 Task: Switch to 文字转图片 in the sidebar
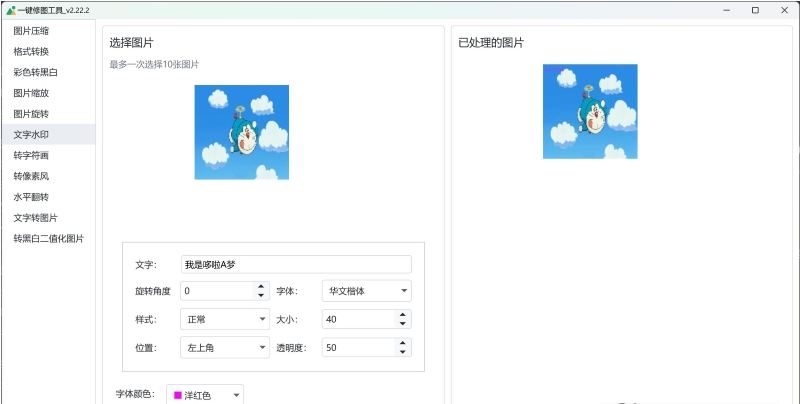point(48,218)
